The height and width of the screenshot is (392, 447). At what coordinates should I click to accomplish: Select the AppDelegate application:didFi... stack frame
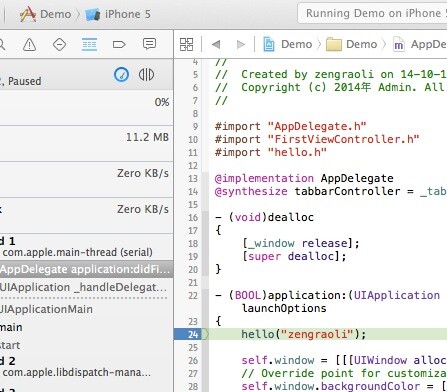(87, 269)
